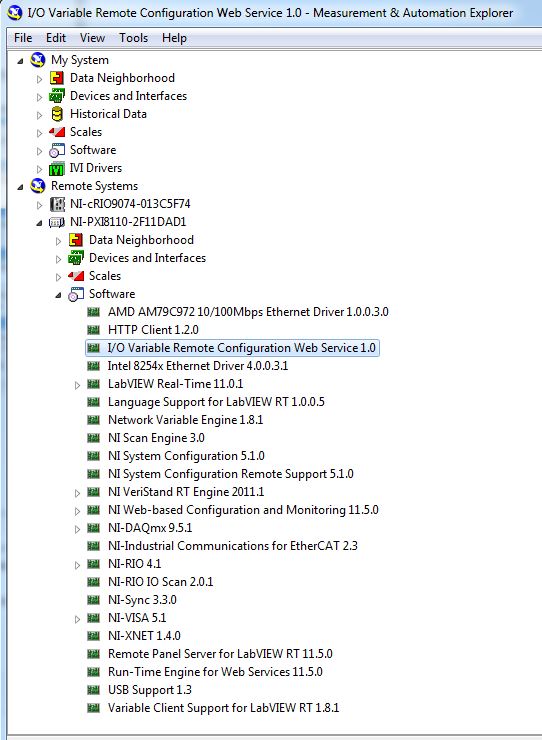Select NI System Configuration 5.1.0
Image resolution: width=542 pixels, height=740 pixels.
click(x=186, y=456)
